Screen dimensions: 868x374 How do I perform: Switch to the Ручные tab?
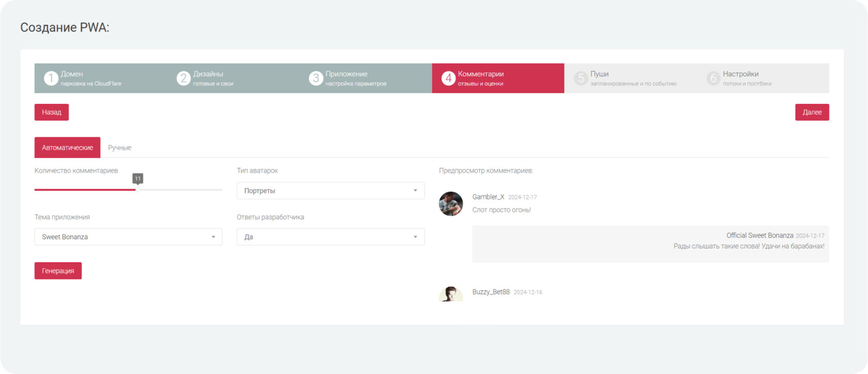pyautogui.click(x=119, y=148)
